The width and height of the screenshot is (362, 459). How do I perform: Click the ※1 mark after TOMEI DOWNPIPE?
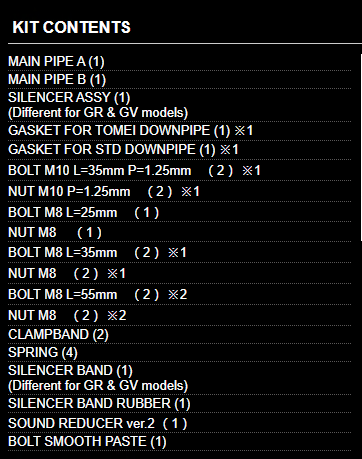click(244, 130)
